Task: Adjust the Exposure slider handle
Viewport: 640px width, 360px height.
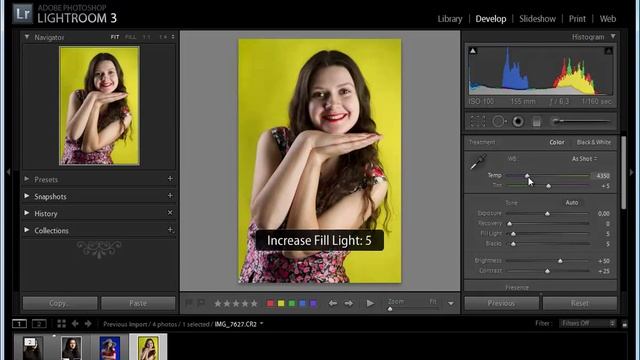Action: click(547, 213)
